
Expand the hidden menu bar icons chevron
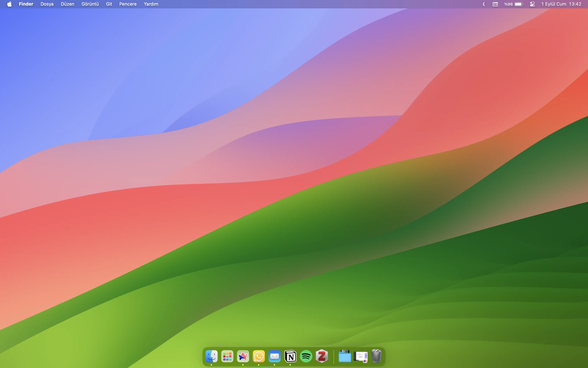[x=484, y=4]
